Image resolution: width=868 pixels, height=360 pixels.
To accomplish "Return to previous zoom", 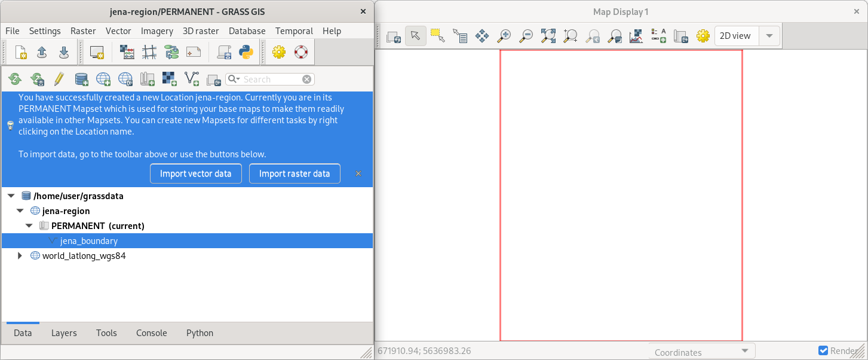I will click(593, 36).
